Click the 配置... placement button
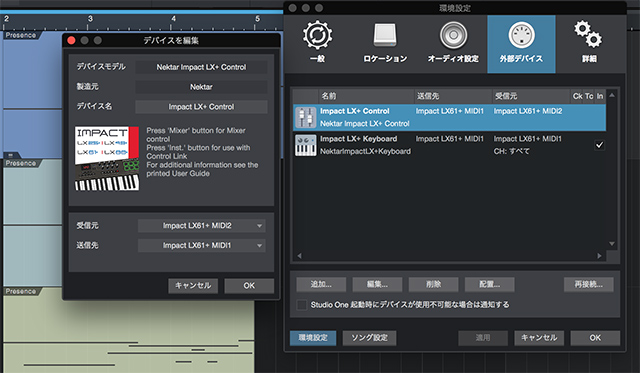The image size is (640, 373). click(x=489, y=284)
